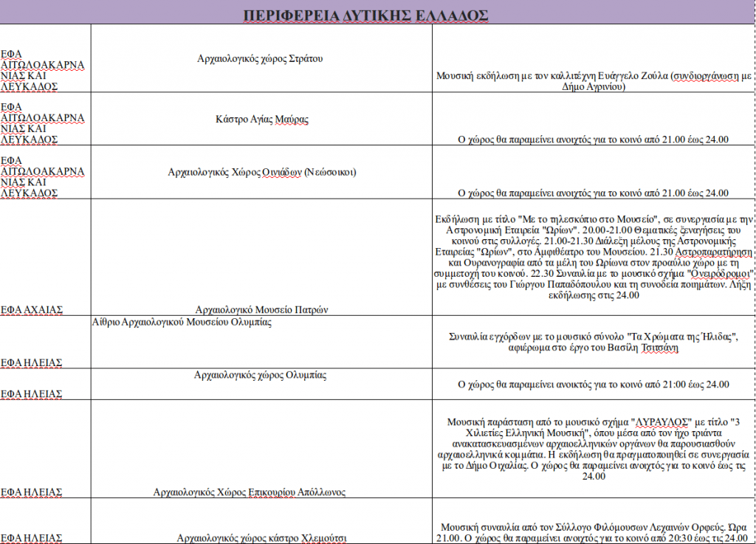Select the Αρχαιολογικός χώρος Στράτου cell
The image size is (756, 544).
pyautogui.click(x=261, y=58)
